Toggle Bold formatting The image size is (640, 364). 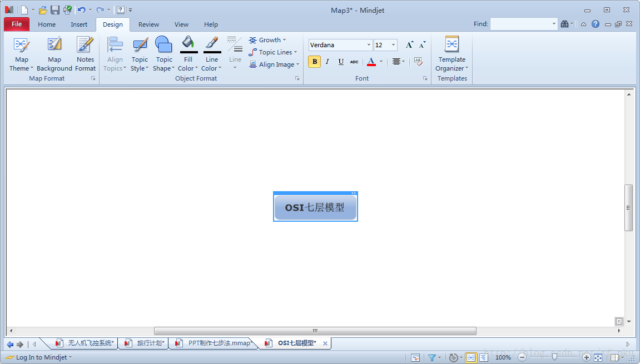[x=314, y=62]
